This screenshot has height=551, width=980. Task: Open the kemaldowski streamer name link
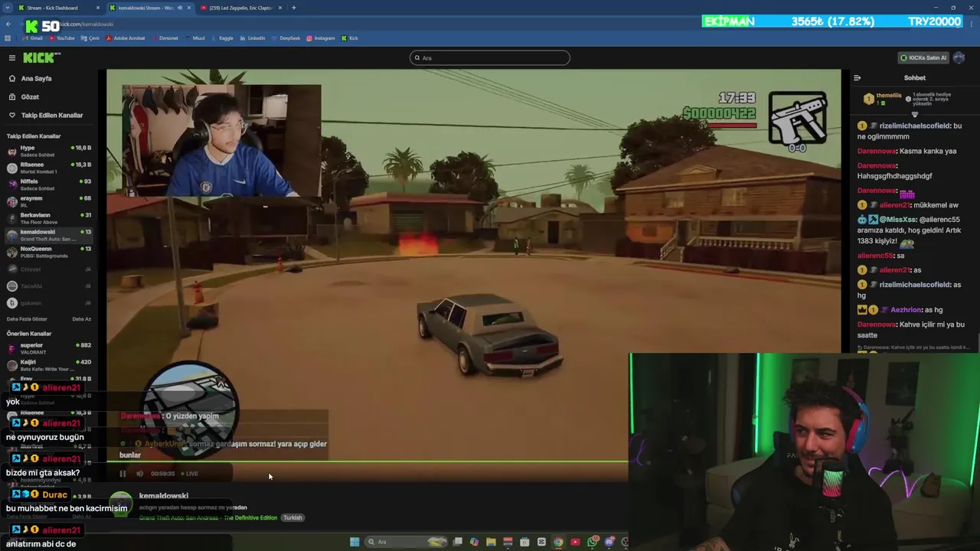point(164,496)
